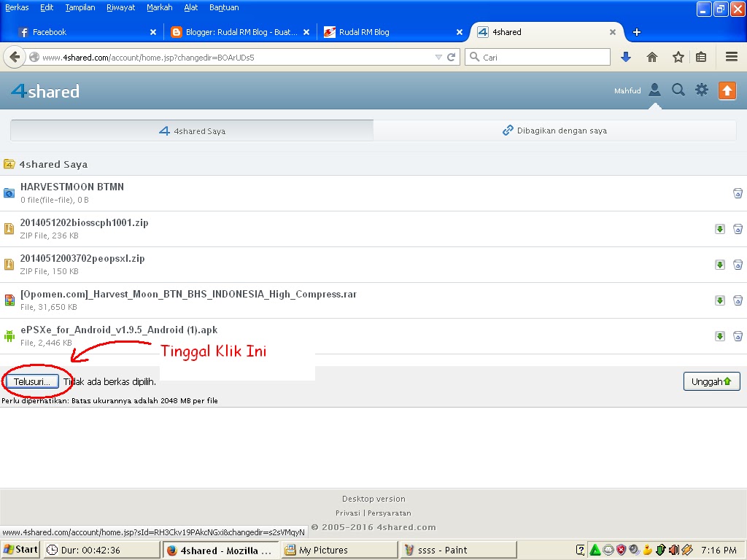Screen dimensions: 747x560
Task: Delete ePSXe_for_Android apk using trash icon
Action: [738, 336]
